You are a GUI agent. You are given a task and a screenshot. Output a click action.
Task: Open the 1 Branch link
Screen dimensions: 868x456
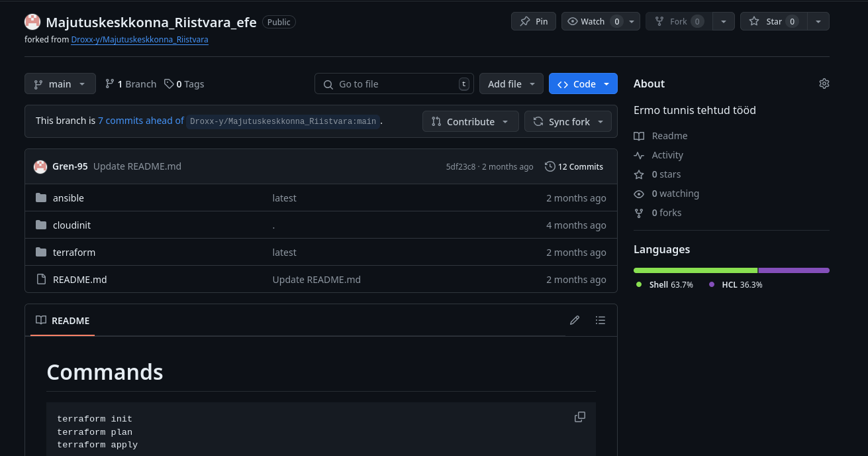pyautogui.click(x=130, y=84)
